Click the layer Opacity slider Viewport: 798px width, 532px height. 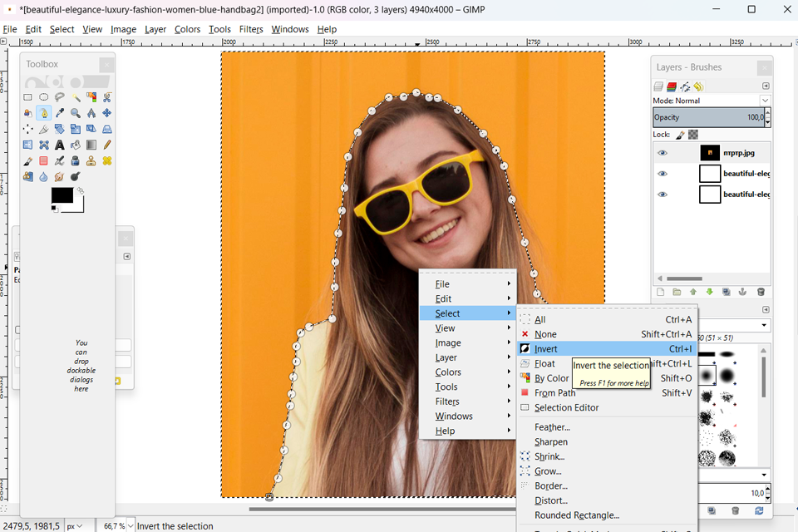pyautogui.click(x=708, y=117)
